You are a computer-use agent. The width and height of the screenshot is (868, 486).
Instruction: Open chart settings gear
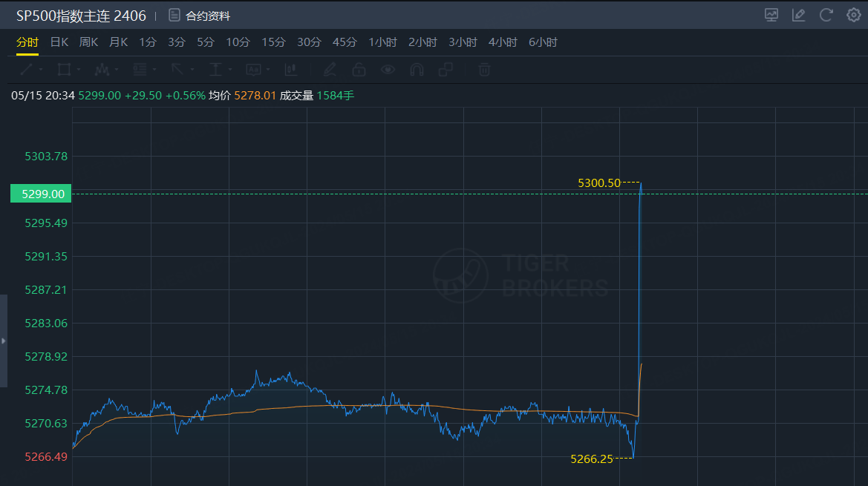pos(854,15)
